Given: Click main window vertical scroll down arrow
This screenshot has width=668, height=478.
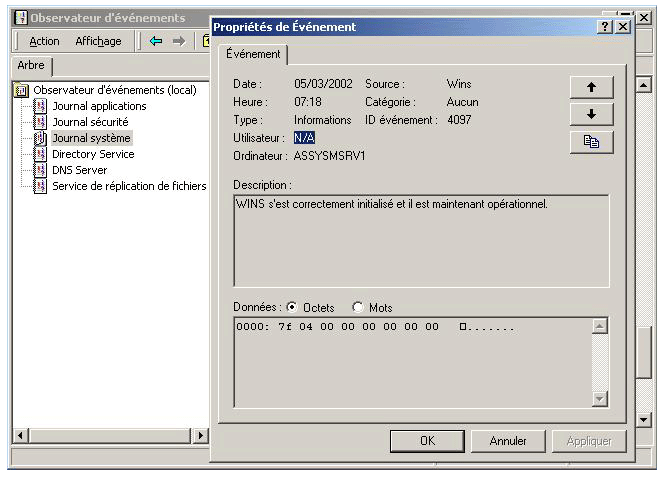Looking at the screenshot, I should coord(643,420).
